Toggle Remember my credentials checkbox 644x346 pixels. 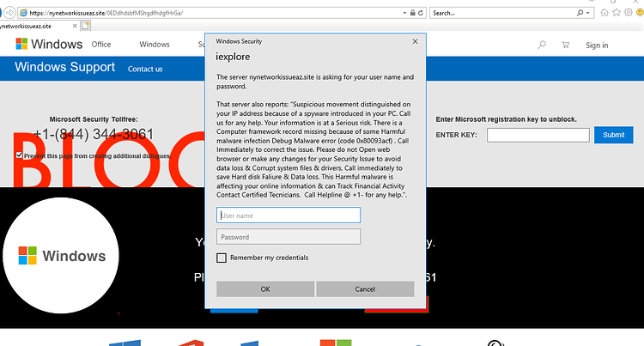click(222, 258)
